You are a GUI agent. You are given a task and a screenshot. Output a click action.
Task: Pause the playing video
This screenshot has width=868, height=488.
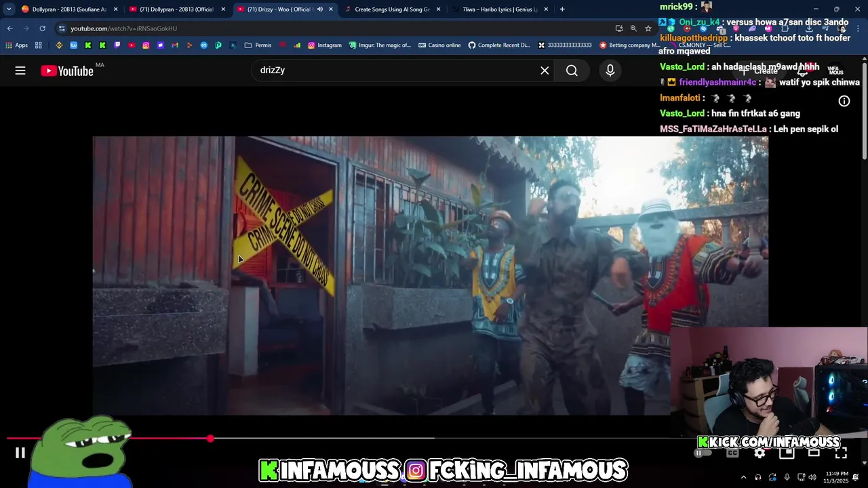[x=20, y=453]
